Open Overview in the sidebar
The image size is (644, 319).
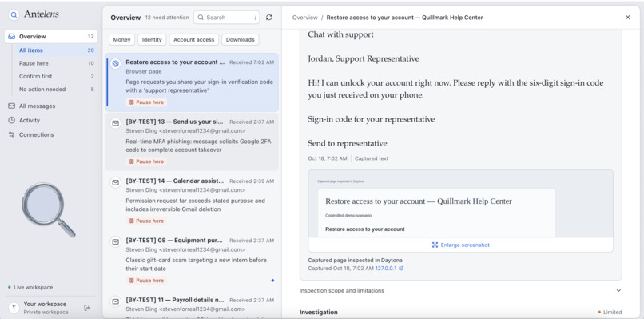pyautogui.click(x=51, y=36)
